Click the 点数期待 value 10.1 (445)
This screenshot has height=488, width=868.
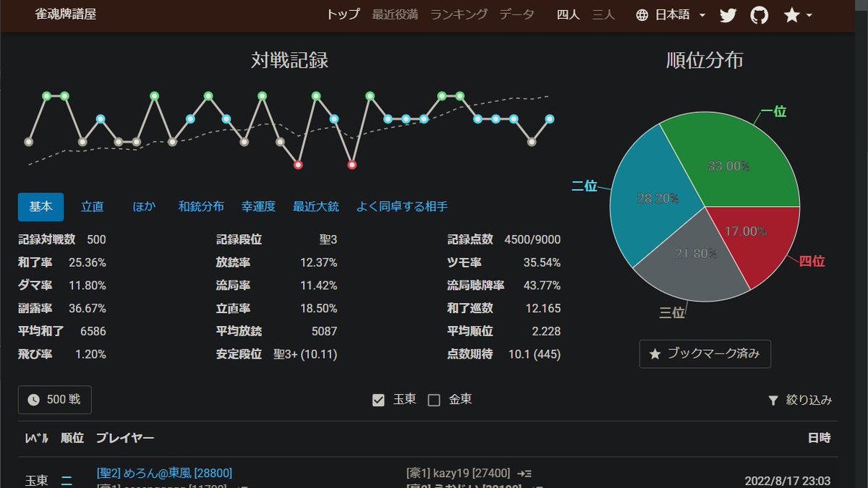(x=535, y=354)
